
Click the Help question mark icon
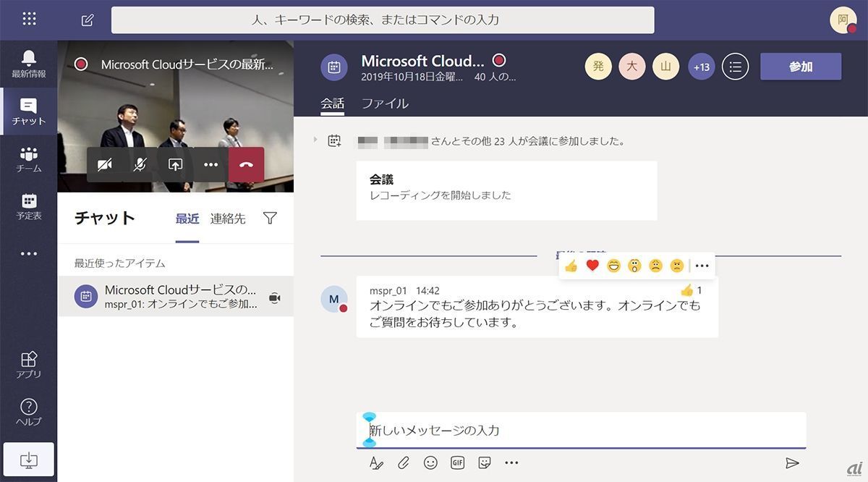[28, 411]
